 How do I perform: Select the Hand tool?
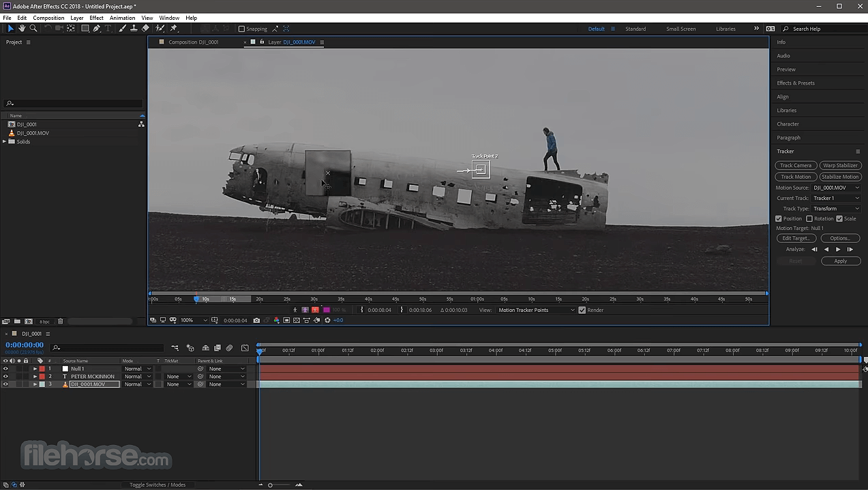21,29
